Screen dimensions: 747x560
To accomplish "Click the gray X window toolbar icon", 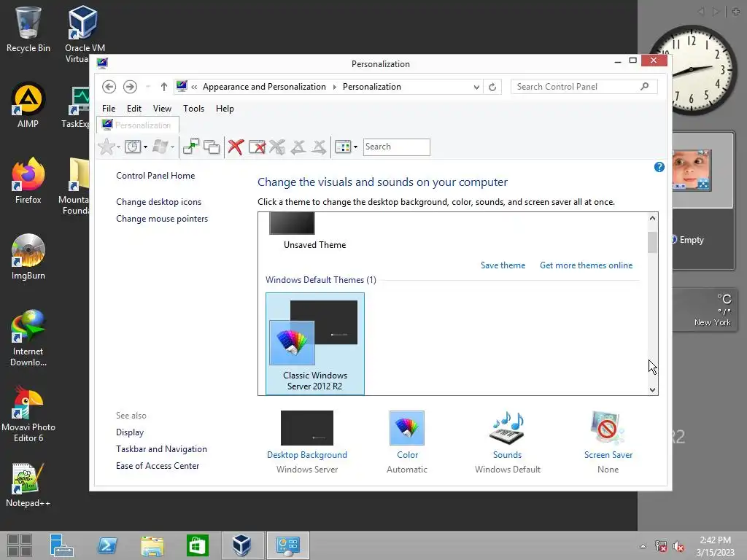I will (277, 147).
